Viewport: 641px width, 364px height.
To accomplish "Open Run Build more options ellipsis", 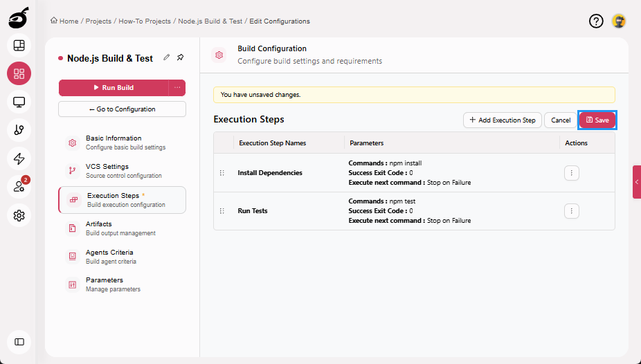I will 177,87.
